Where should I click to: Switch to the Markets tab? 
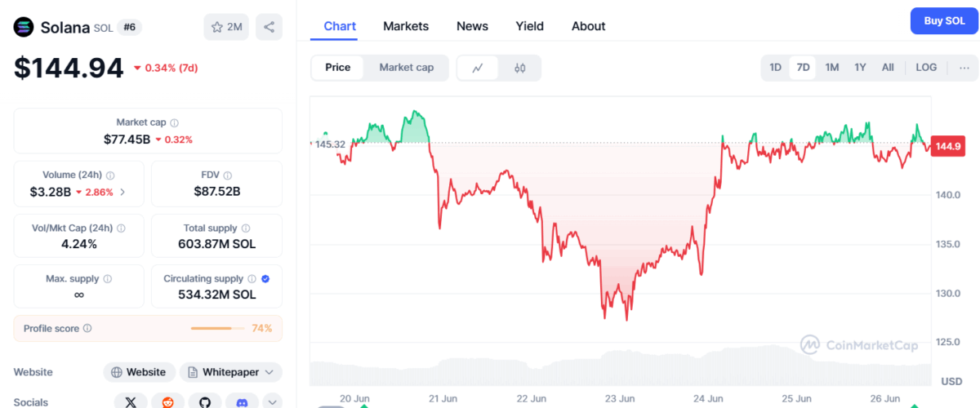[x=405, y=26]
